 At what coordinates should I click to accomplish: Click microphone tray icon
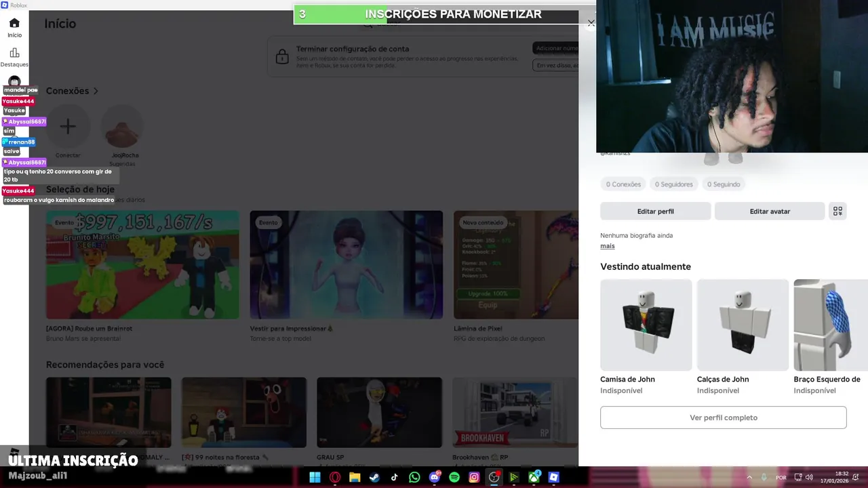(764, 477)
